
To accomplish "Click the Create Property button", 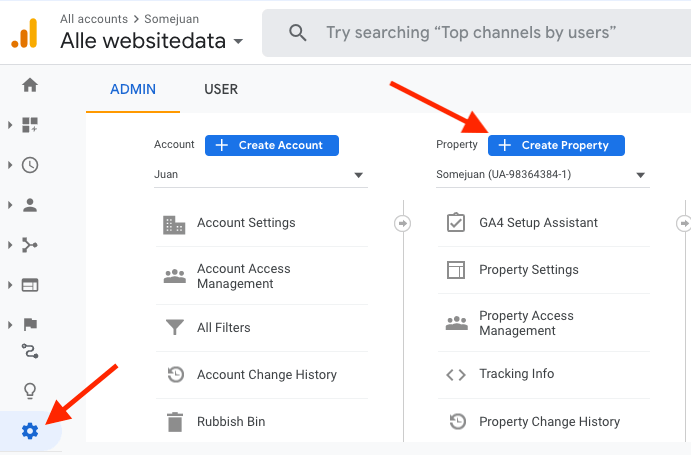I will (x=556, y=145).
